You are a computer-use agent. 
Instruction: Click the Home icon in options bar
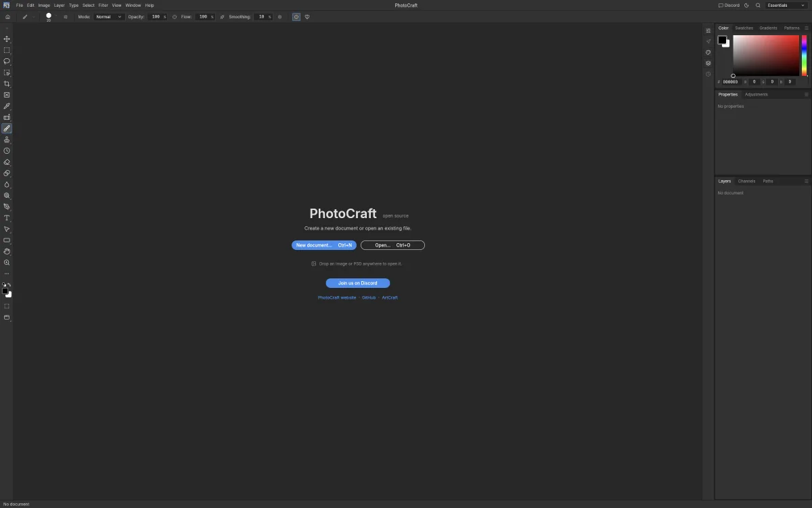point(7,16)
